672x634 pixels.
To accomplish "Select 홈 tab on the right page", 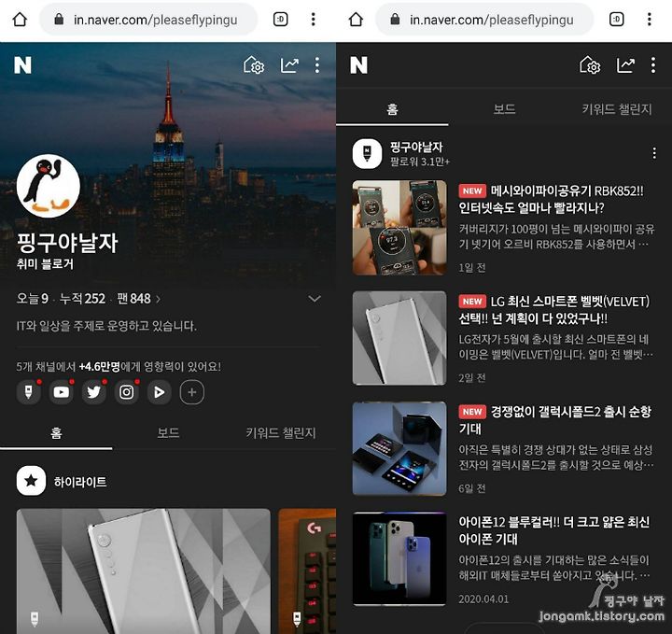I will coord(392,110).
